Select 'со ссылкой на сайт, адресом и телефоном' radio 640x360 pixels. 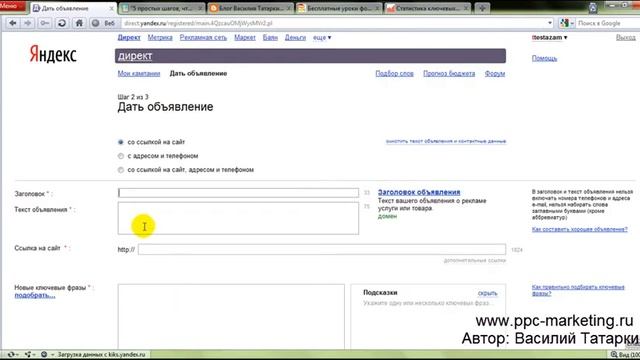tap(120, 170)
